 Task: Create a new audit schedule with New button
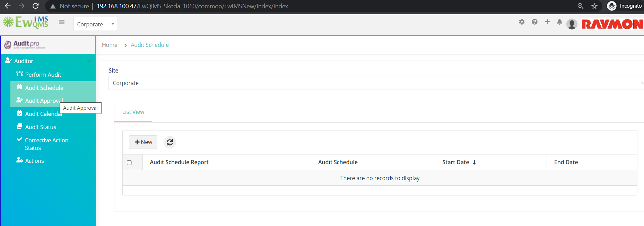[143, 142]
